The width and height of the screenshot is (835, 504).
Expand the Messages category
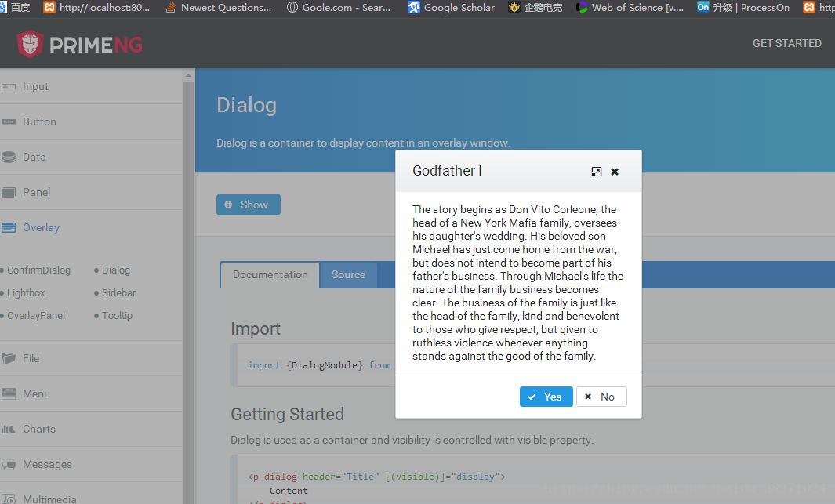(91, 464)
